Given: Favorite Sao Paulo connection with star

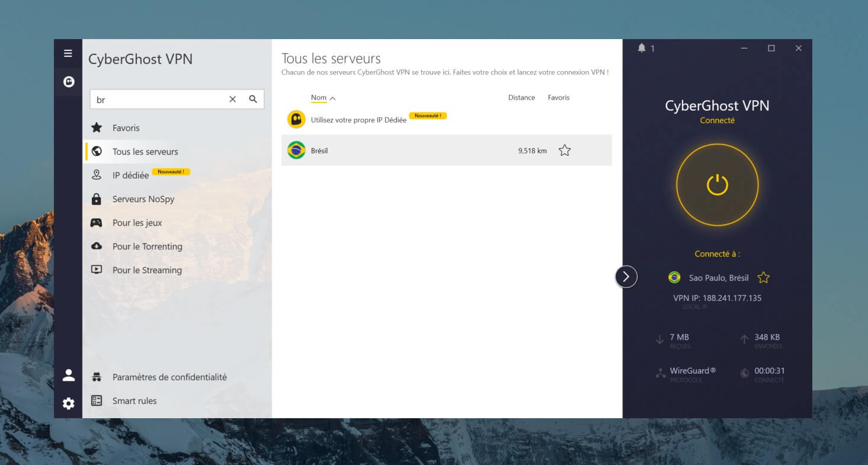Looking at the screenshot, I should pyautogui.click(x=764, y=277).
